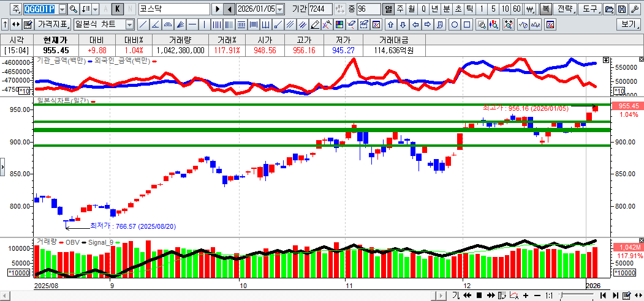
Task: Click the 가격지표 price indicator button
Action: [53, 24]
